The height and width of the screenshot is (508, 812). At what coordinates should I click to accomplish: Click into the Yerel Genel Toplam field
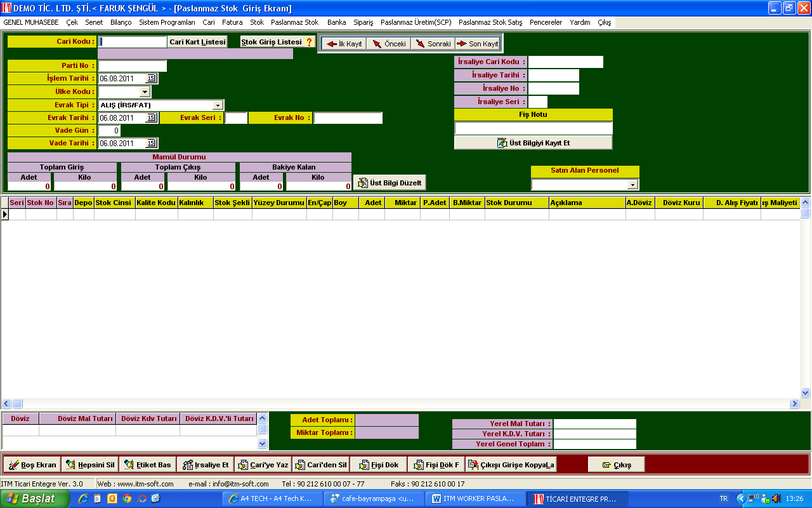pos(595,444)
